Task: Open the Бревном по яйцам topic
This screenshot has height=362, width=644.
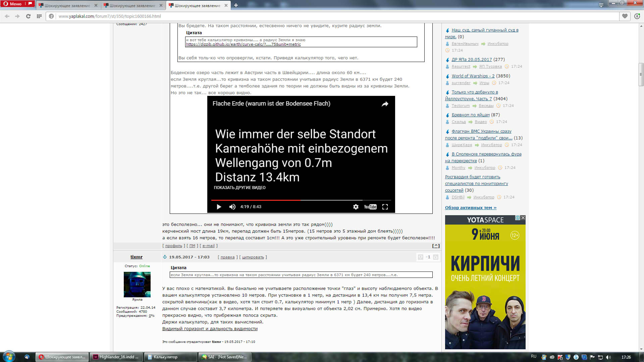Action: (471, 115)
